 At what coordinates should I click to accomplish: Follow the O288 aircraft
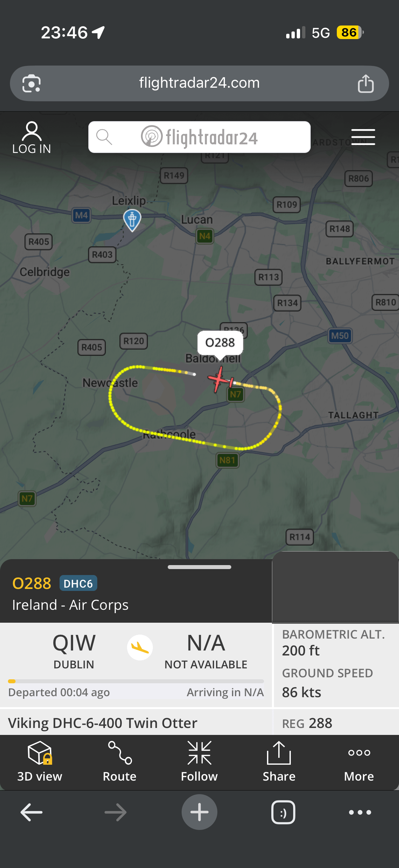[x=199, y=761]
